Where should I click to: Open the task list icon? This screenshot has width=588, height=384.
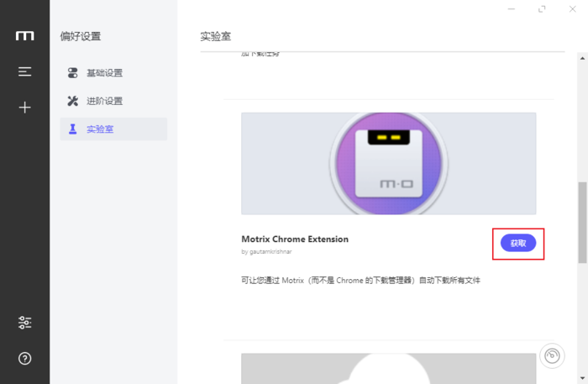click(x=25, y=72)
